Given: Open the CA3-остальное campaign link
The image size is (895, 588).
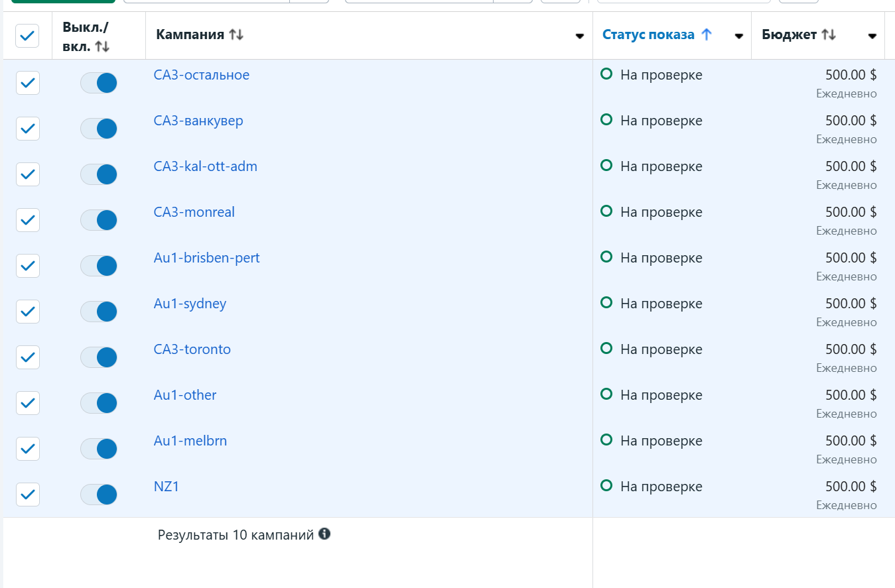Looking at the screenshot, I should [202, 75].
